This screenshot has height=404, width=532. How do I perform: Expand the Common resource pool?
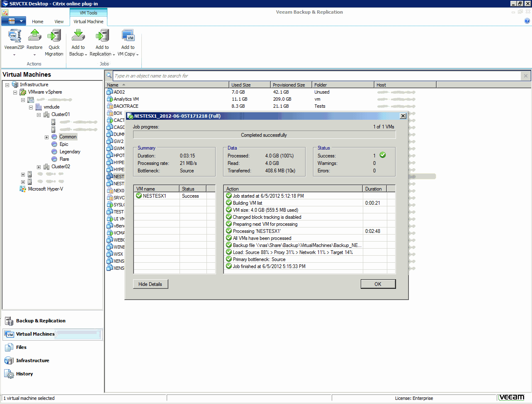click(46, 137)
